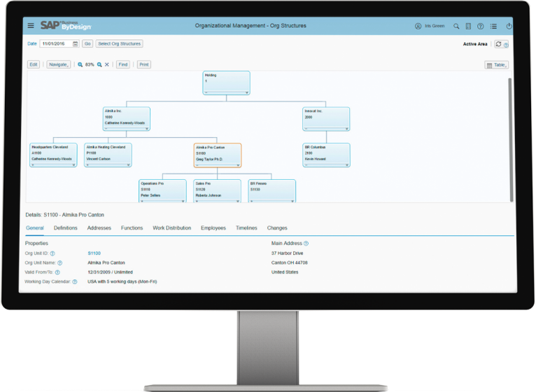Click the power logout icon
536x392 pixels.
tap(509, 26)
